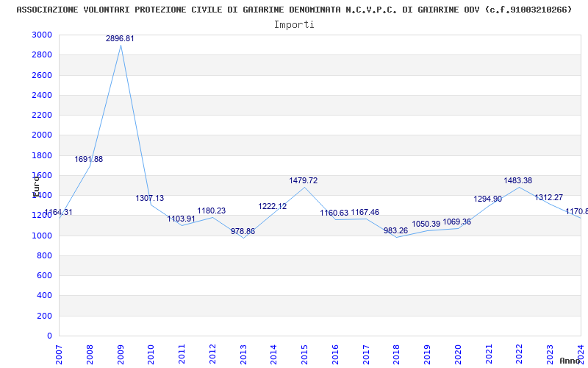Select the 1312.27 data label
The height and width of the screenshot is (368, 588).
[x=548, y=197]
